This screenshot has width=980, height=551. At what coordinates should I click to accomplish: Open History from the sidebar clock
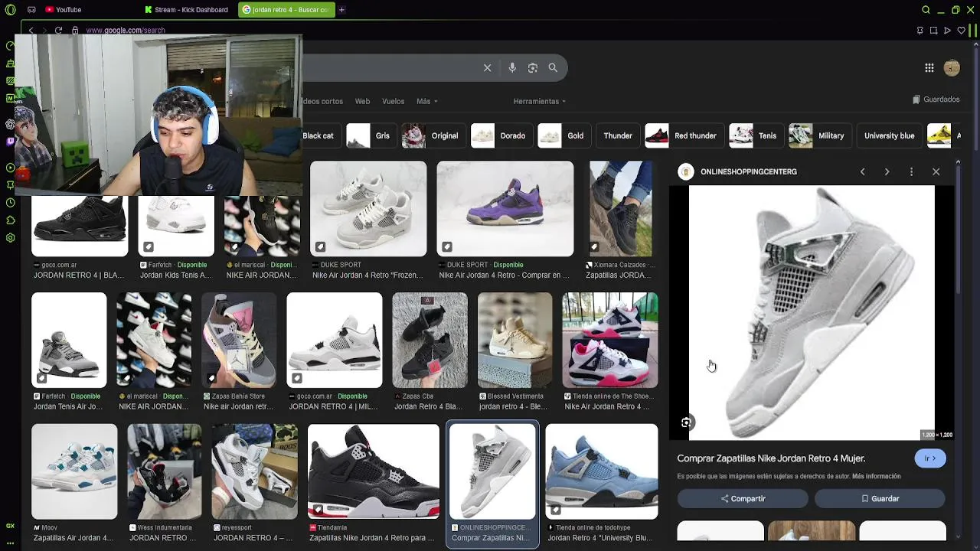pos(10,203)
